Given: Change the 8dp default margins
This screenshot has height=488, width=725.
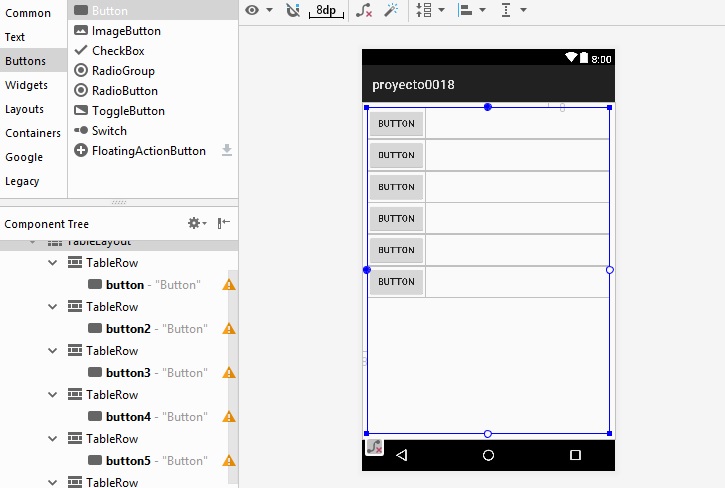Looking at the screenshot, I should [326, 10].
